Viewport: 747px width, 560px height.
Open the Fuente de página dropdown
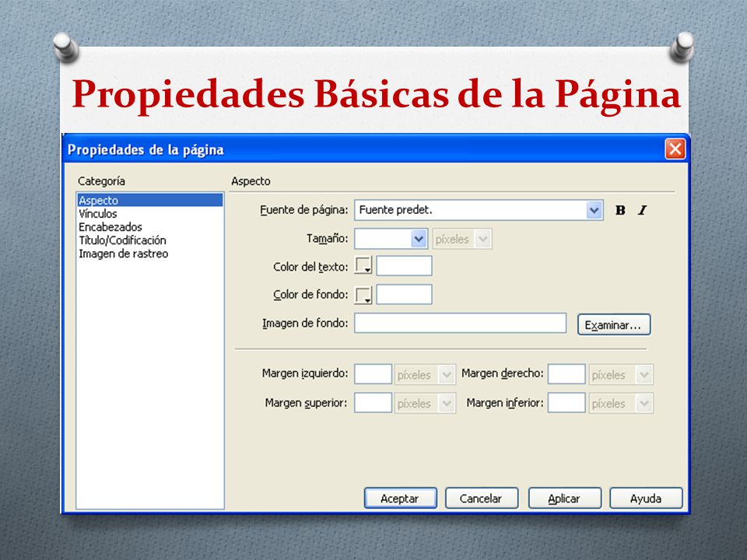click(x=594, y=210)
